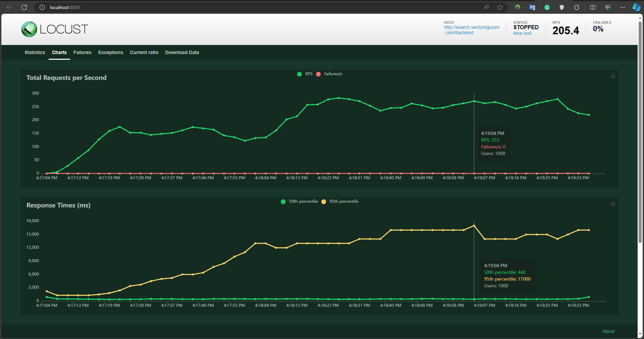
Task: Open the shield extension icon
Action: 562,7
